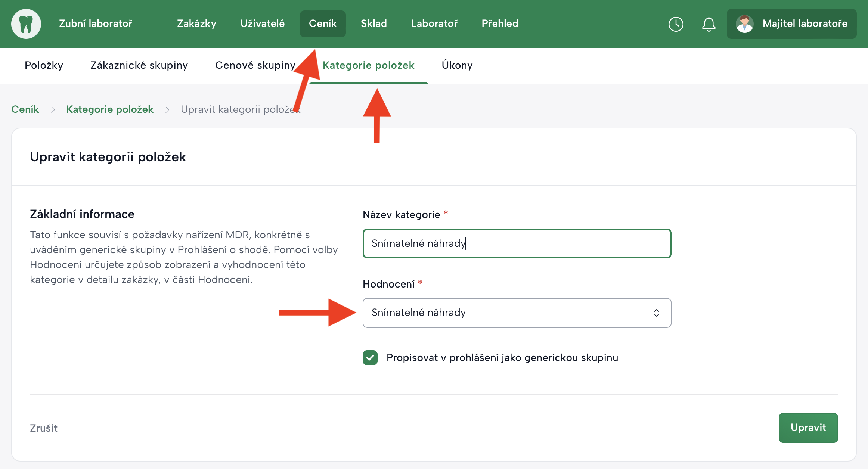The image size is (868, 469).
Task: Expand the Hodnocení select box
Action: click(x=516, y=313)
